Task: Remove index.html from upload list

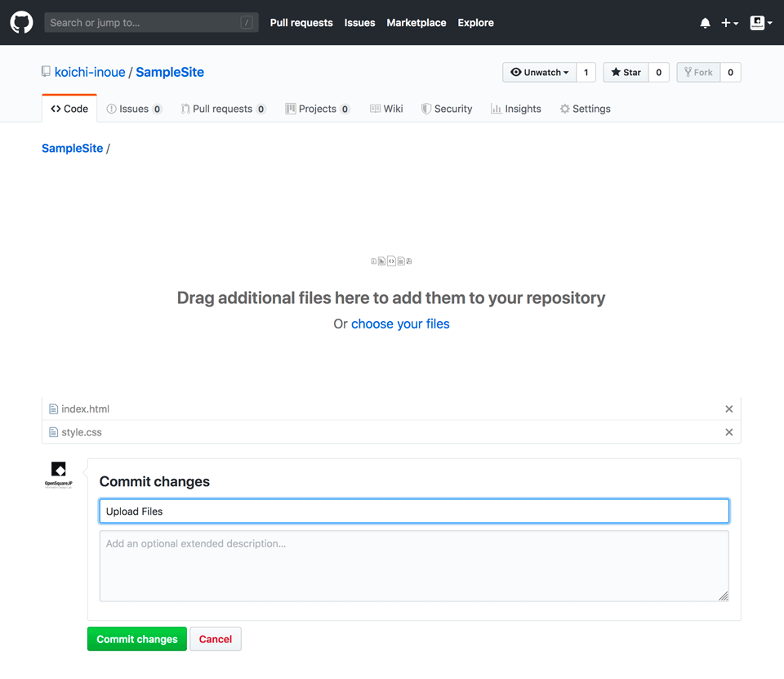Action: [x=728, y=409]
